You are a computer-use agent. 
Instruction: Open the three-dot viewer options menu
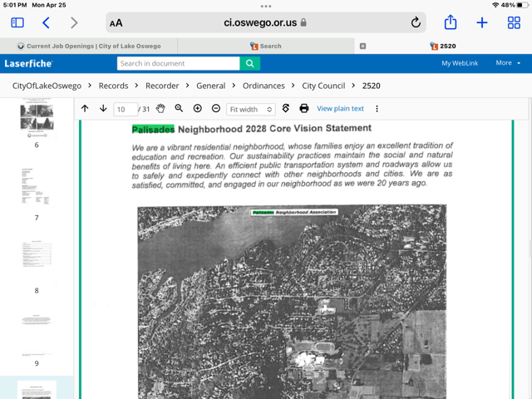coord(377,109)
